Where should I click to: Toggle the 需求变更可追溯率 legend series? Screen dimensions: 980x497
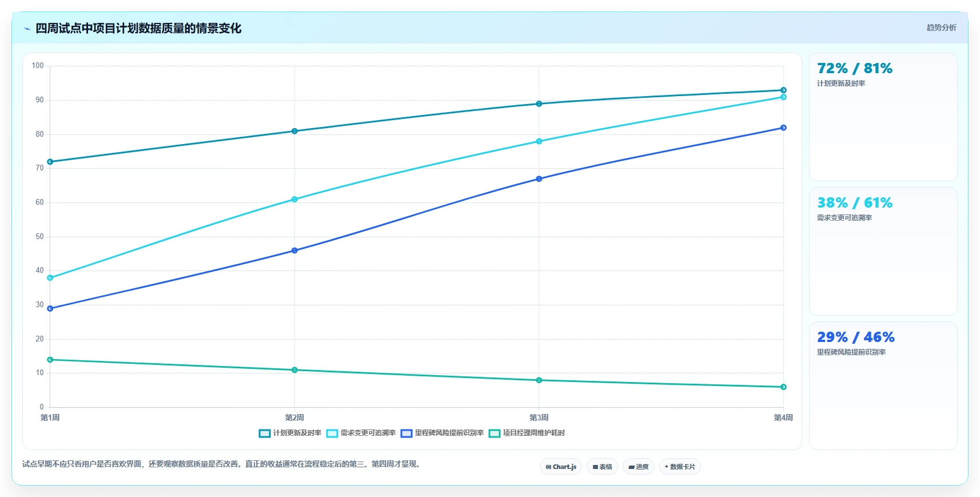click(361, 433)
